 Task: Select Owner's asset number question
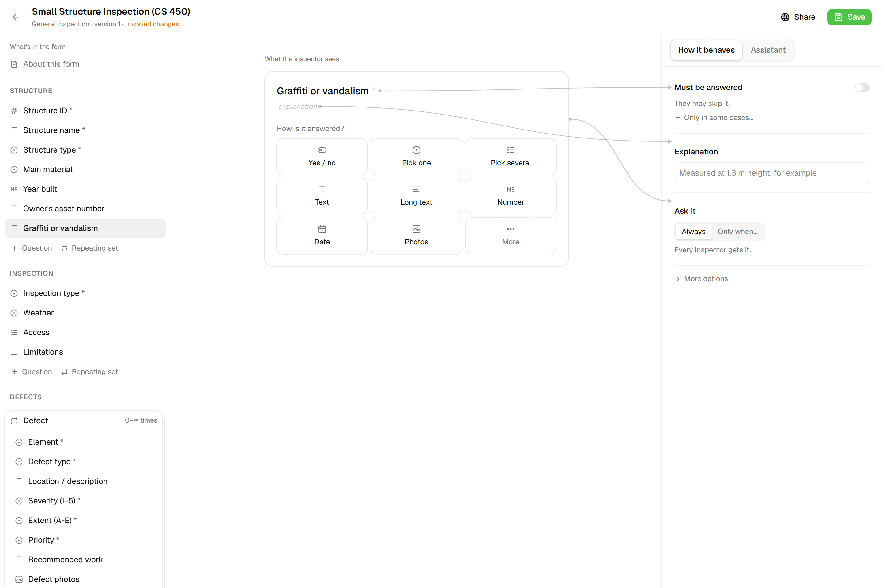click(x=85, y=209)
